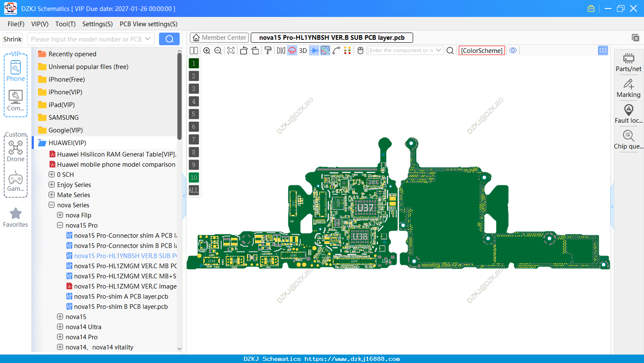
Task: Show PCB layer 2
Action: coord(194,76)
